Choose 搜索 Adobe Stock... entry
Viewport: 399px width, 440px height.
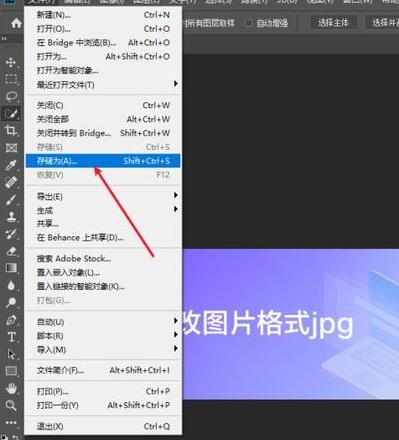click(x=103, y=258)
